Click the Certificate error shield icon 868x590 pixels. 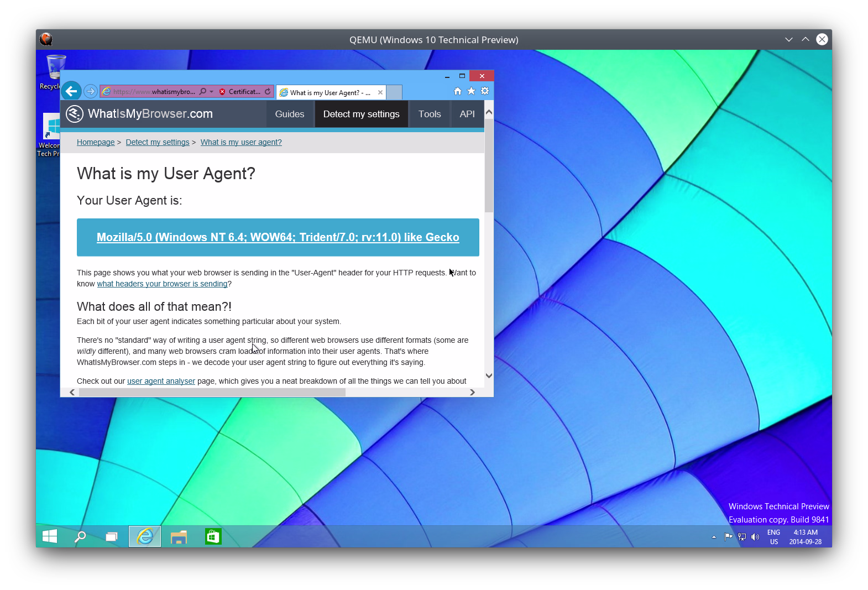(222, 92)
